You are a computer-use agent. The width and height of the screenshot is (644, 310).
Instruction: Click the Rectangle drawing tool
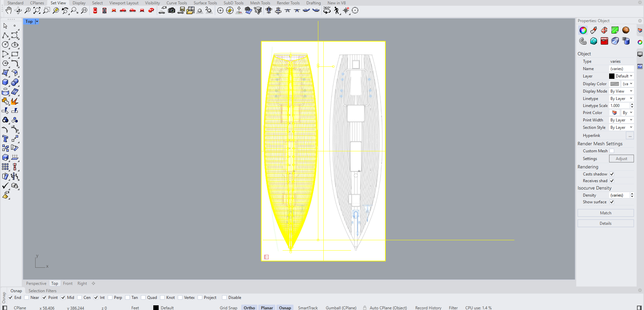(x=15, y=54)
